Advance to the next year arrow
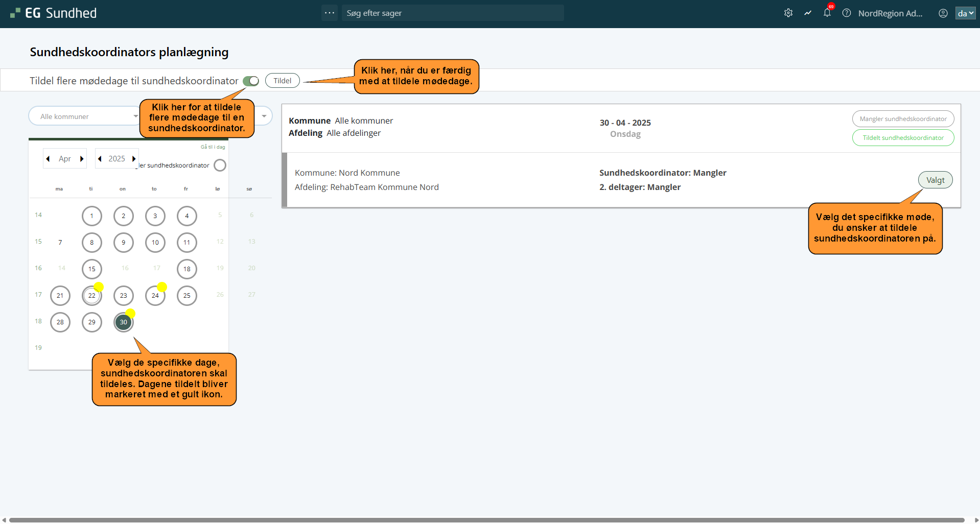This screenshot has height=524, width=980. click(134, 159)
